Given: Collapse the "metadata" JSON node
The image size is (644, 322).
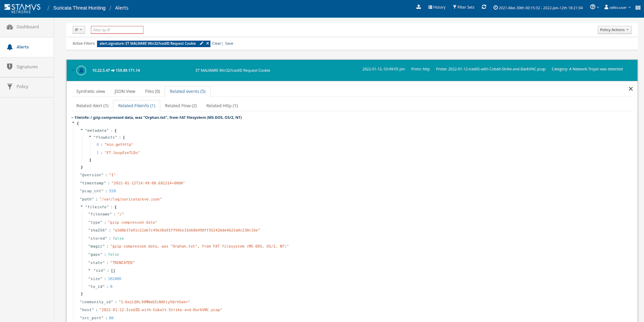Looking at the screenshot, I should [x=82, y=130].
